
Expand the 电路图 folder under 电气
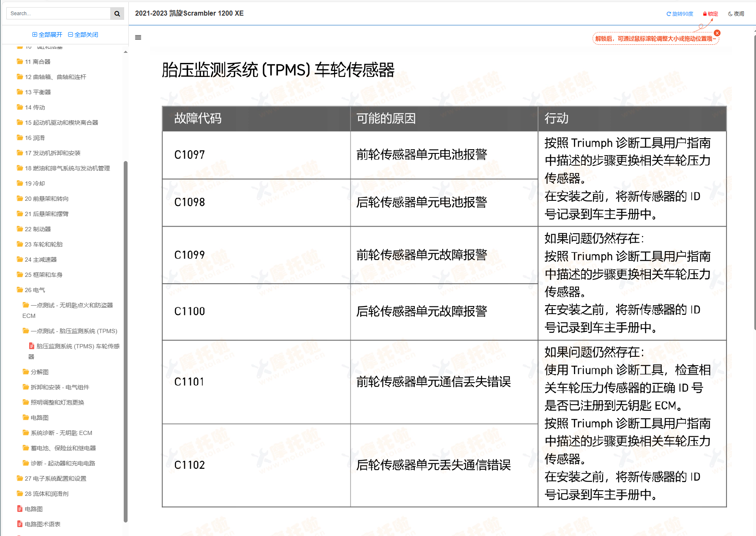coord(36,418)
